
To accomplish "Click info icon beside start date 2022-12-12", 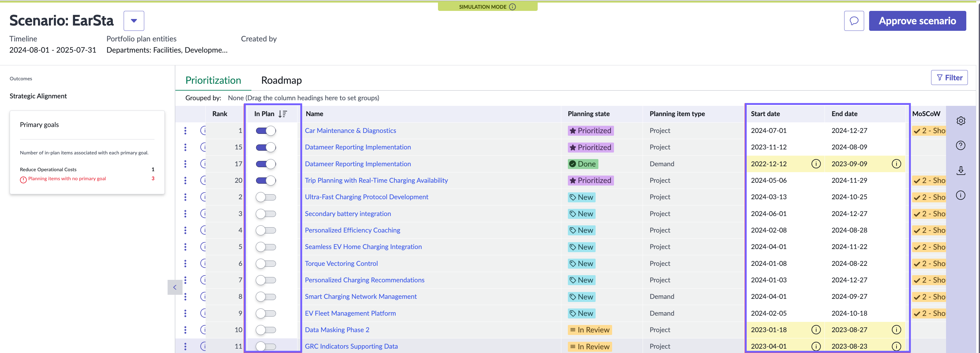I will (x=816, y=164).
